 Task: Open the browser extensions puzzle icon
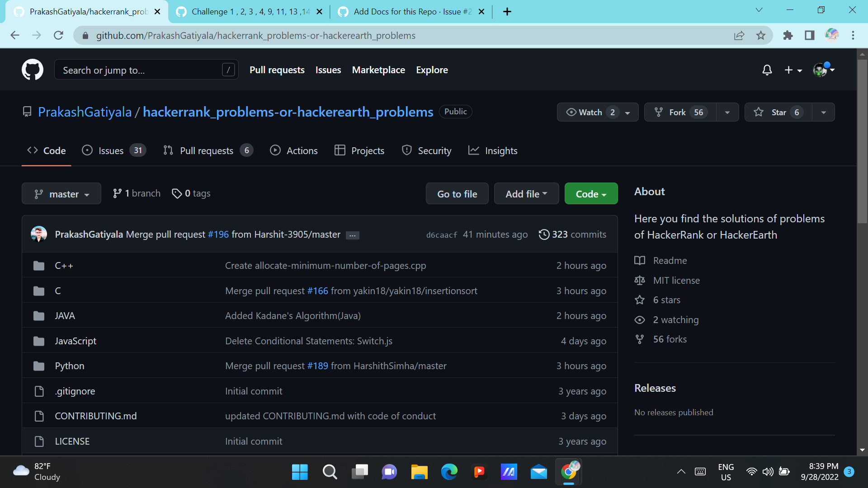[x=788, y=35]
